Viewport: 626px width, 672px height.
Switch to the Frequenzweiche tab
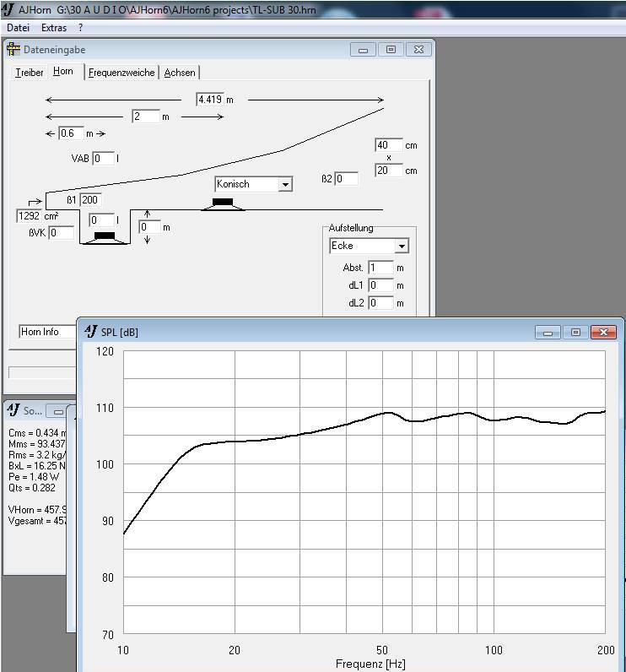pyautogui.click(x=121, y=73)
